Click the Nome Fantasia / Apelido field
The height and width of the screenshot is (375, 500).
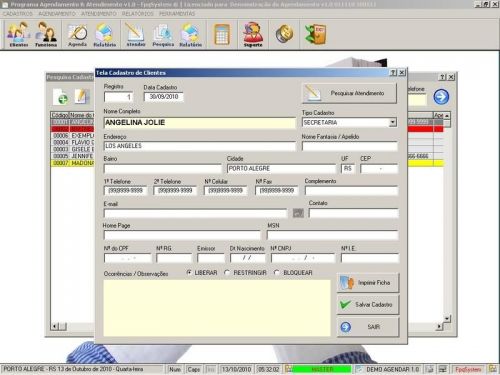350,146
